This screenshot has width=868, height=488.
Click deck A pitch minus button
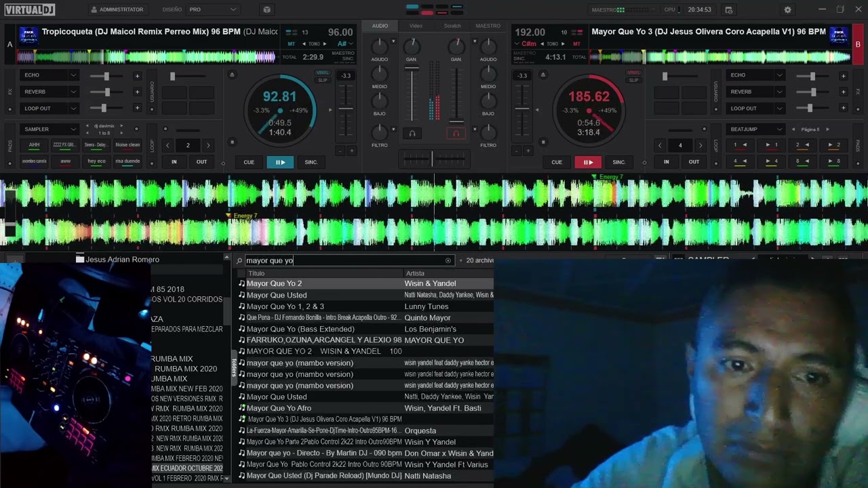pyautogui.click(x=340, y=150)
